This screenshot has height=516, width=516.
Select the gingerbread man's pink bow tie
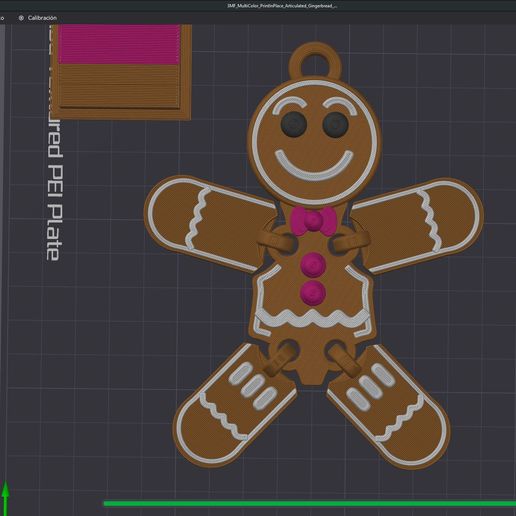(313, 220)
